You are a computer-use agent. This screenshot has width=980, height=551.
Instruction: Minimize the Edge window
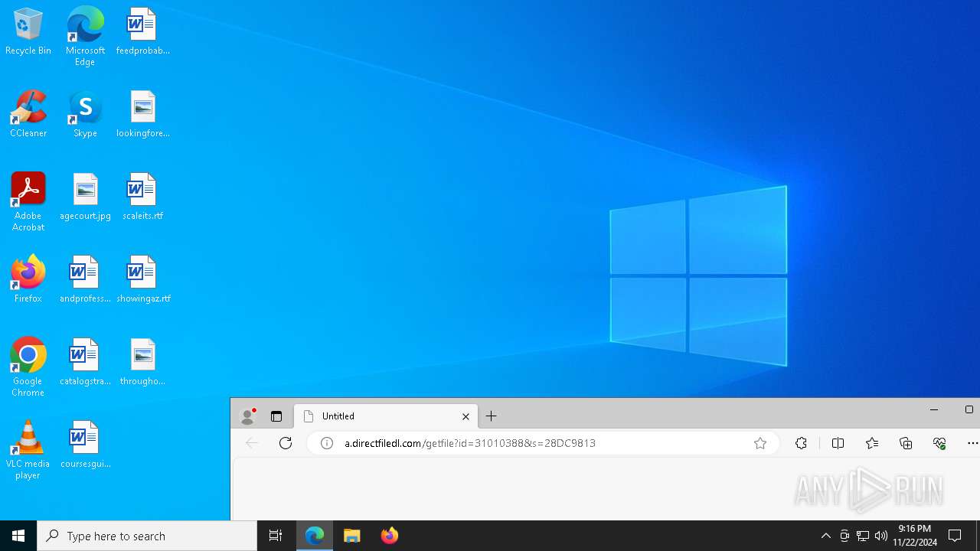[934, 409]
